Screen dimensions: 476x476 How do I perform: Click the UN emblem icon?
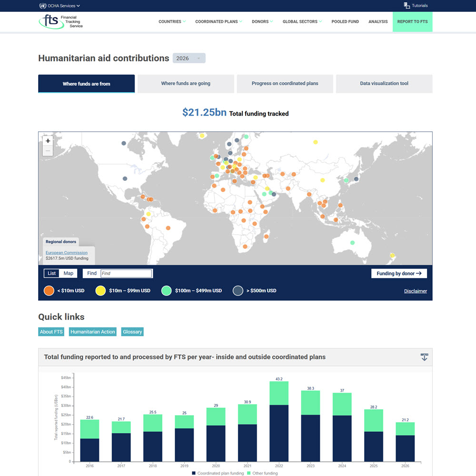[x=42, y=6]
